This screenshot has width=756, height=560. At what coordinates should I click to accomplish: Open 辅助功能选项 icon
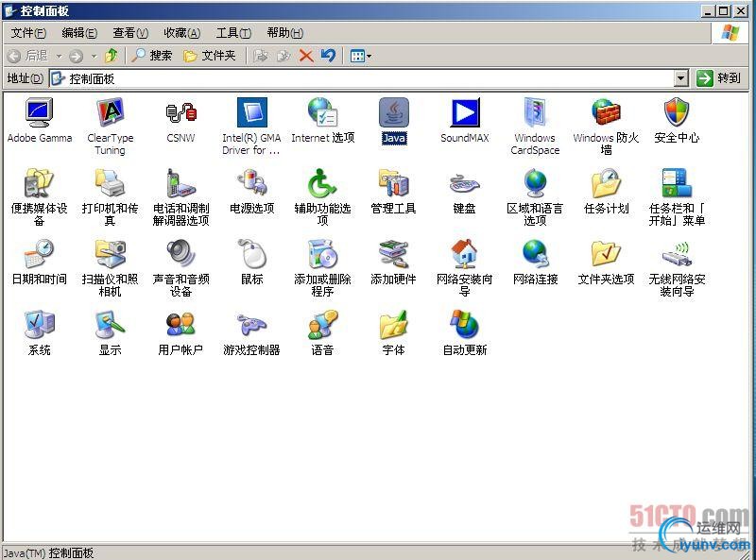(x=322, y=183)
